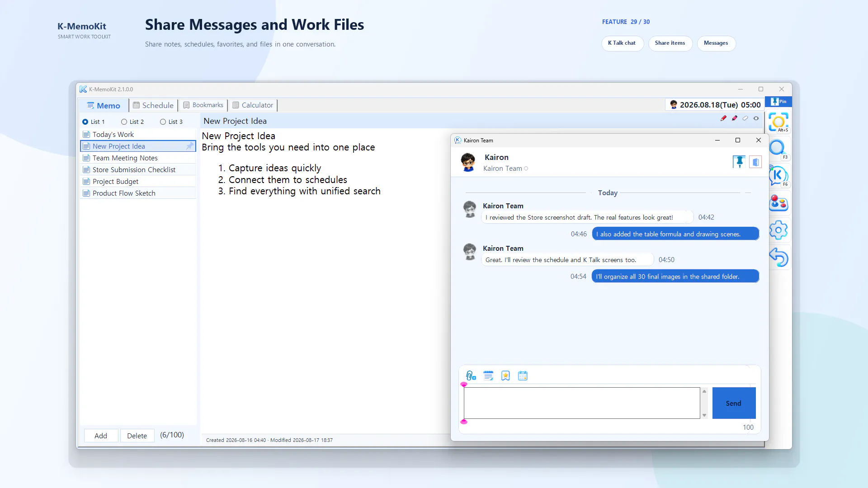Click the door exit icon in chat header
868x488 pixels.
click(755, 162)
